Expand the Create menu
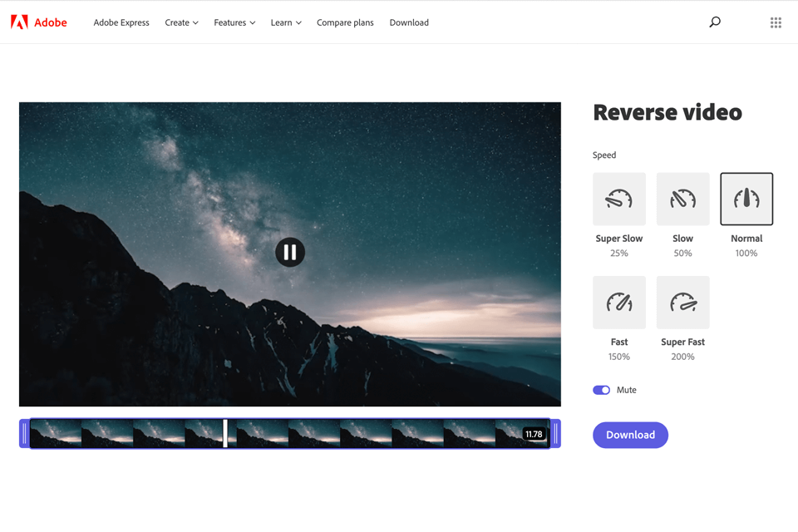 181,22
